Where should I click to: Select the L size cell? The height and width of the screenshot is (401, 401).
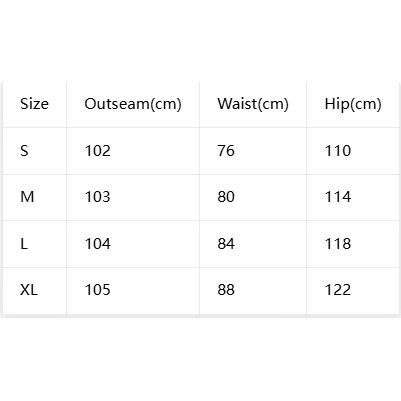click(24, 244)
